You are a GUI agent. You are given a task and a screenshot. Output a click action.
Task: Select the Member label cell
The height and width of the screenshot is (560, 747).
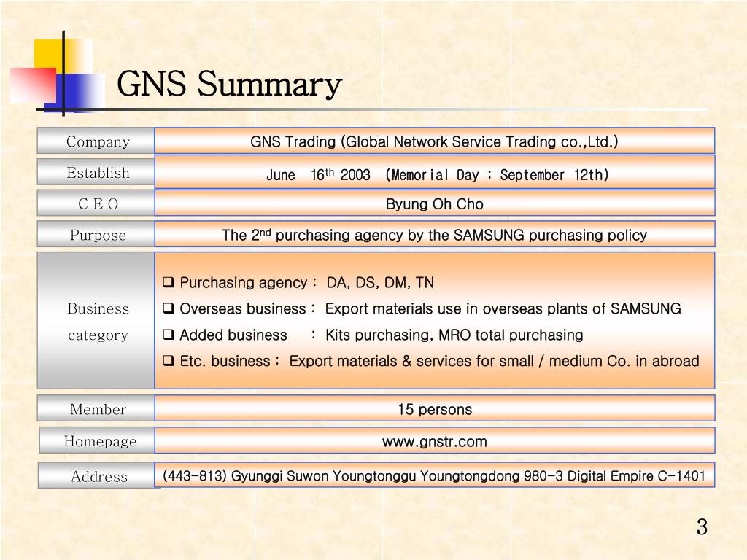[x=96, y=408]
